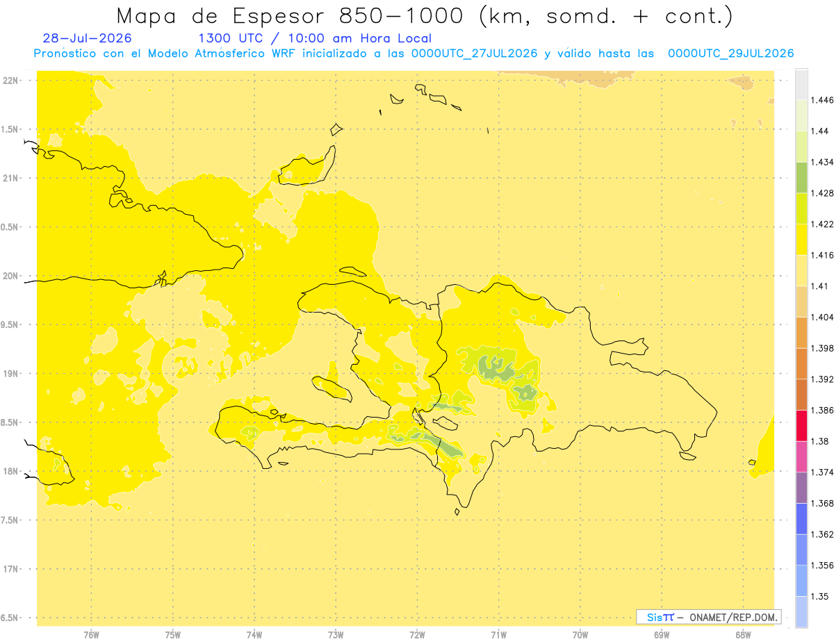Click the latitude label '21N'
Screen dimensions: 834x644
tap(10, 179)
